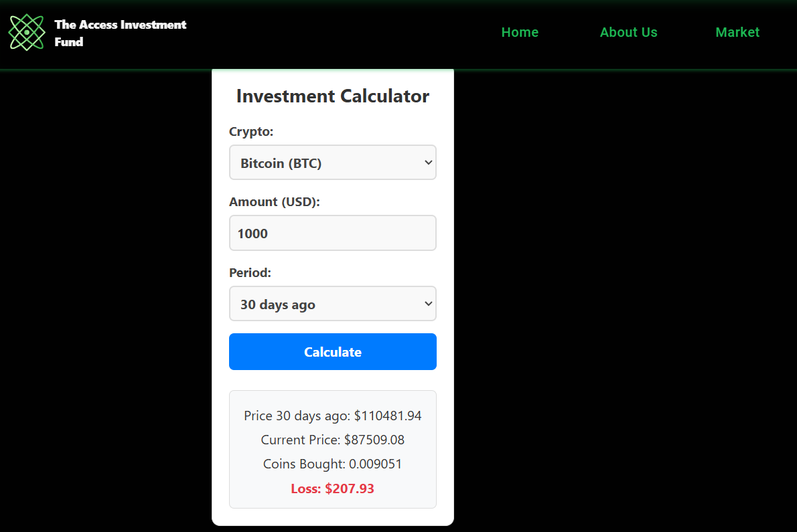Click the green atom symbol in header
Image resolution: width=797 pixels, height=532 pixels.
[x=26, y=31]
